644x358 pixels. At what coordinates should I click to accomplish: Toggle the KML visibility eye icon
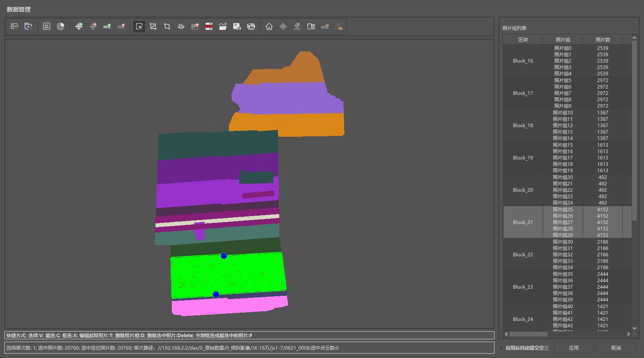325,26
